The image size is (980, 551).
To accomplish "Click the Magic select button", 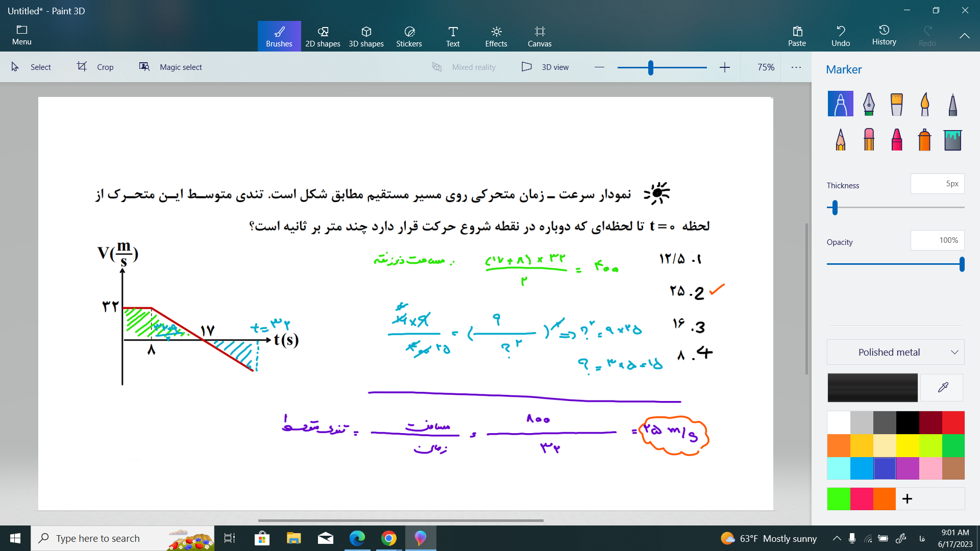I will point(170,67).
